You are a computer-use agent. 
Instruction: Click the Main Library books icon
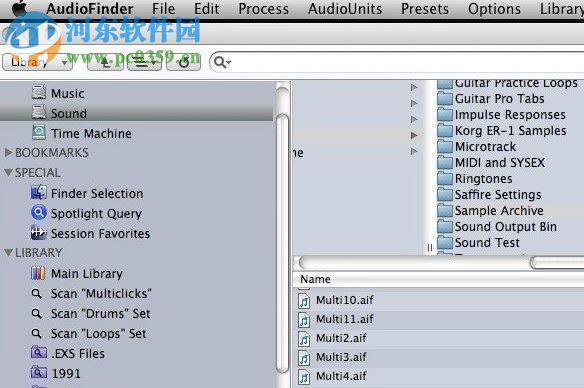(x=38, y=273)
